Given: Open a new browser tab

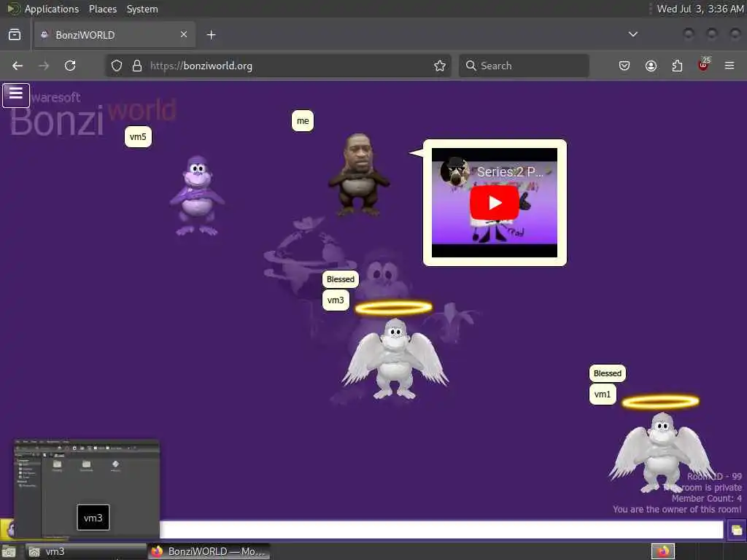Looking at the screenshot, I should [x=211, y=35].
